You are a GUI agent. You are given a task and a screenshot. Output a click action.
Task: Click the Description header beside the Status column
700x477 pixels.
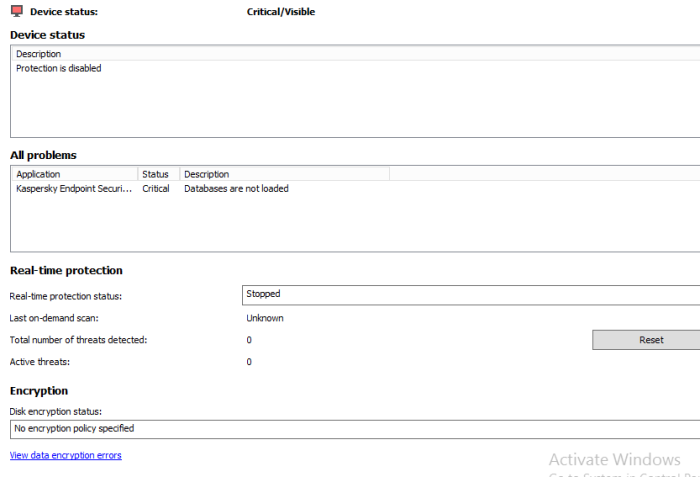[x=284, y=174]
